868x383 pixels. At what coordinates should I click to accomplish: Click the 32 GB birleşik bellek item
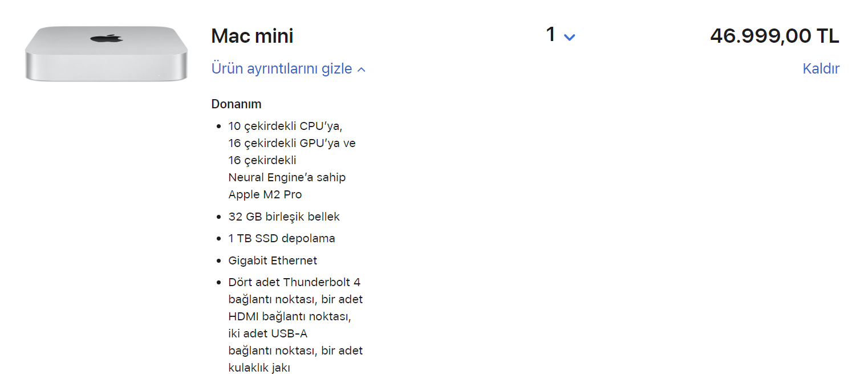[284, 217]
